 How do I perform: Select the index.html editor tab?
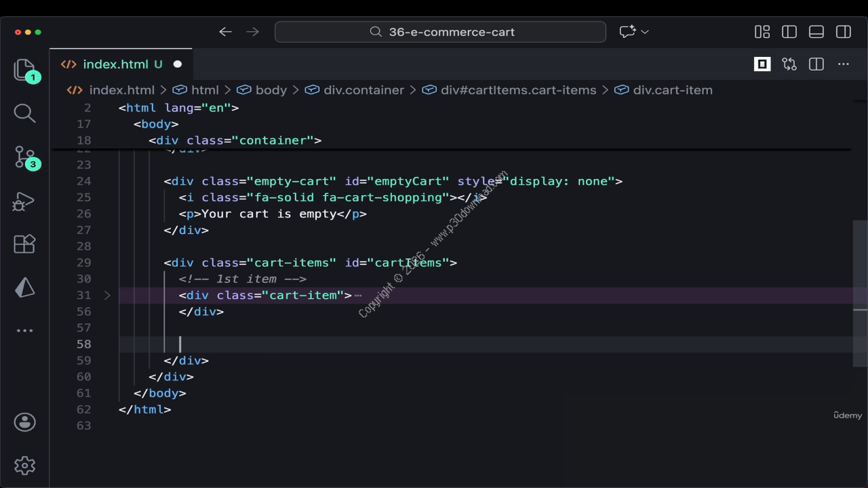115,64
